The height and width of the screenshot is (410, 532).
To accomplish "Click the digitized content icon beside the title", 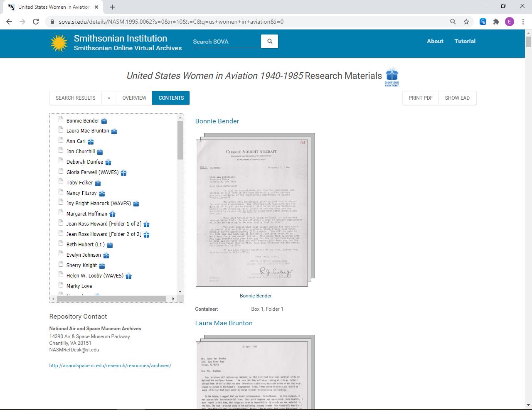I will pos(392,76).
